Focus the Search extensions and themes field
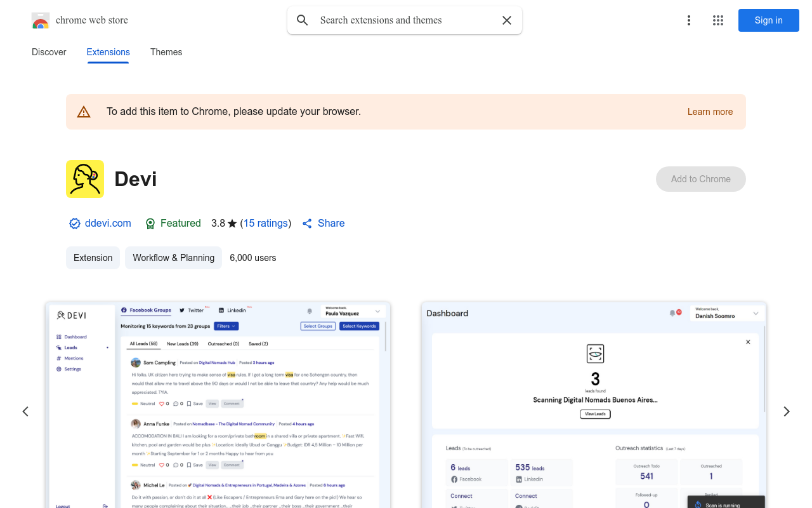812x508 pixels. coord(405,20)
